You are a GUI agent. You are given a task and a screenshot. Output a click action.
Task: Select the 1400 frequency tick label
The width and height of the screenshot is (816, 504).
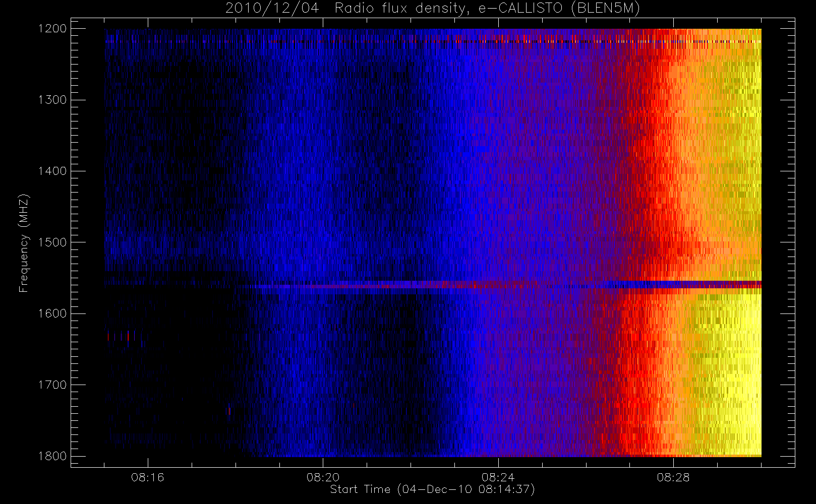tap(52, 171)
